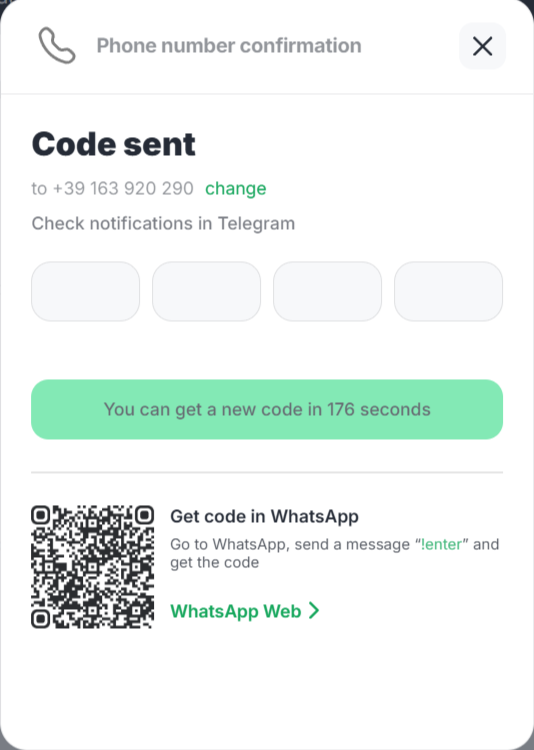Focus the fourth code digit box
534x750 pixels.
[448, 291]
